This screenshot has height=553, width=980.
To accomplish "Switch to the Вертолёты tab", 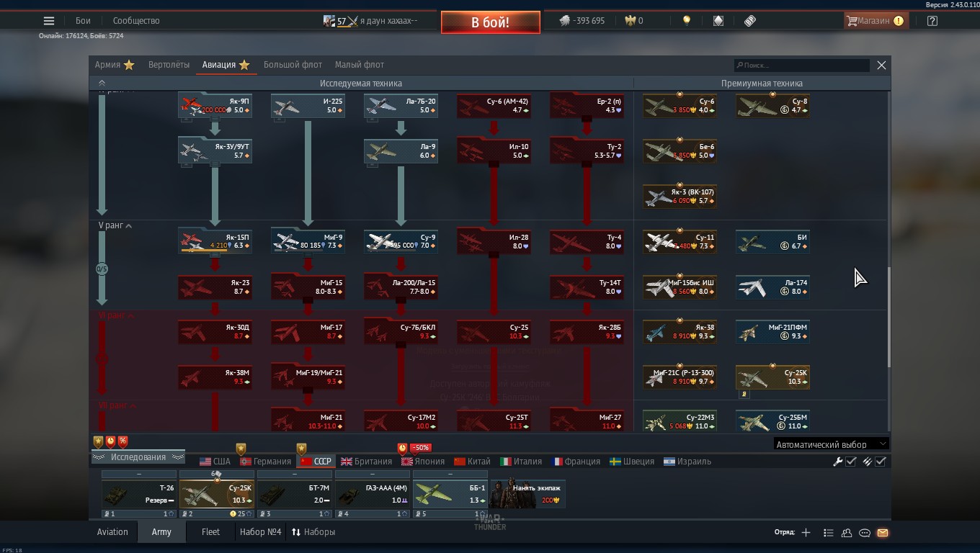I will tap(169, 65).
